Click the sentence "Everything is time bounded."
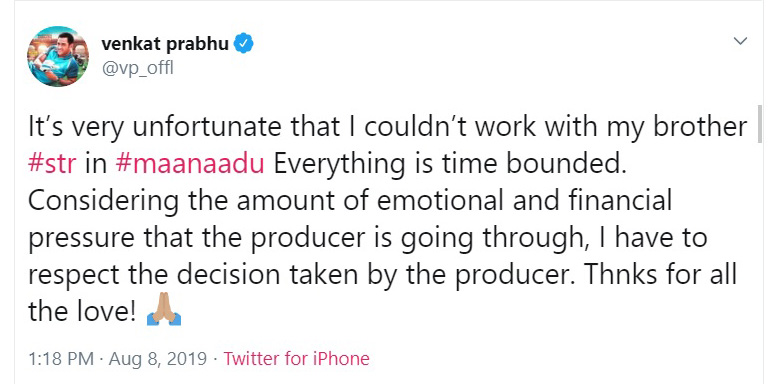This screenshot has height=384, width=780. (450, 164)
